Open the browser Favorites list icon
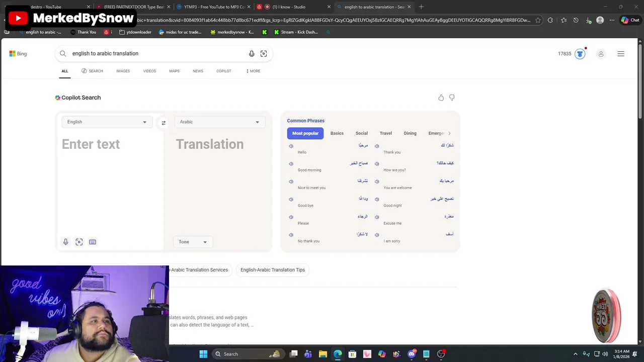 (563, 20)
